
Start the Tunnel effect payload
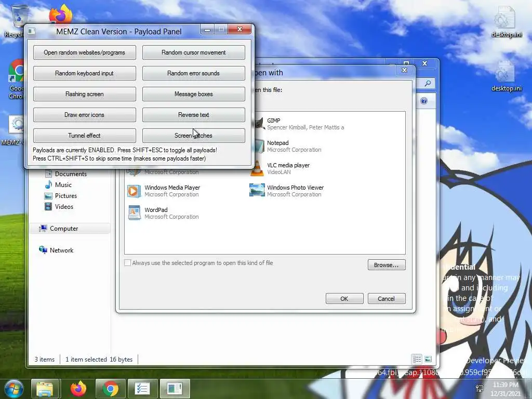coord(85,136)
